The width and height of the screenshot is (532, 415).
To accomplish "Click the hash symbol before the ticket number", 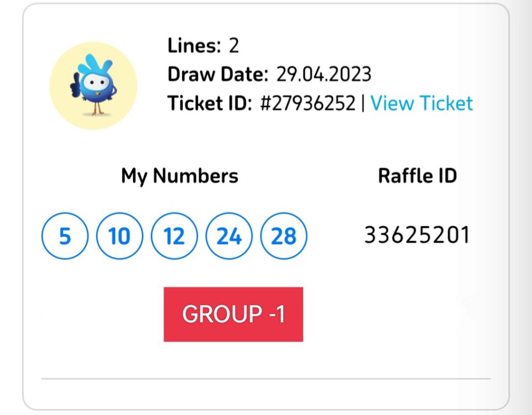I will pos(265,103).
